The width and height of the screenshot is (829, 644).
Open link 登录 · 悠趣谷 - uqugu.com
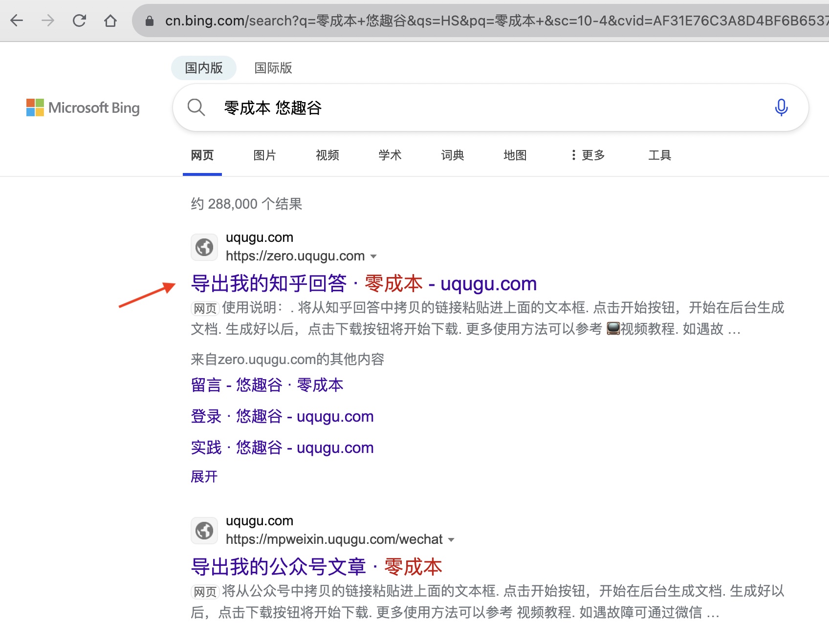pyautogui.click(x=282, y=416)
